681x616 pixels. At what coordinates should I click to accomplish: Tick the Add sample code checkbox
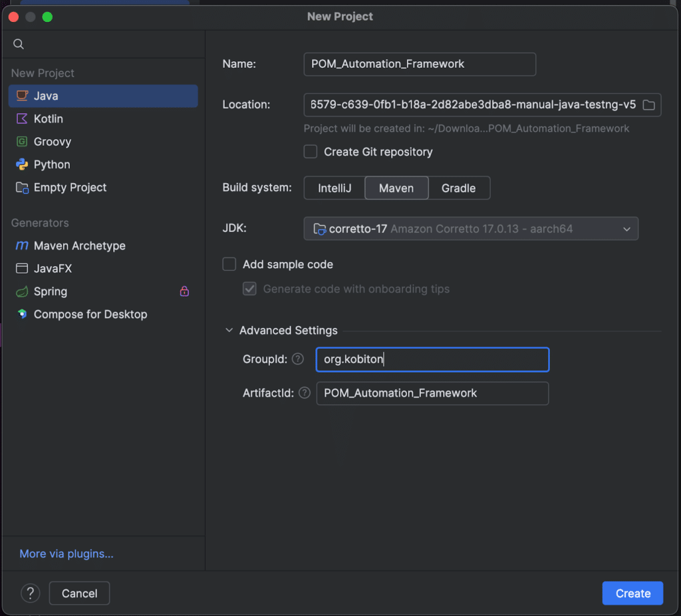pos(229,265)
